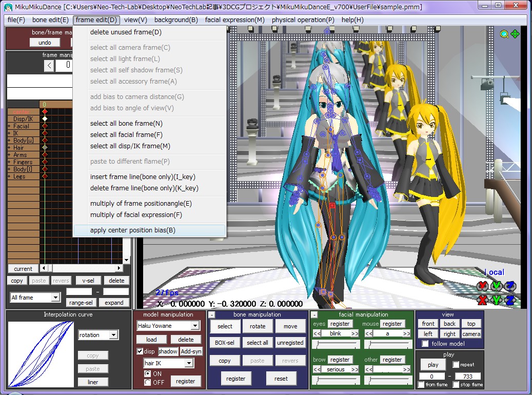Click next 'other' expression arrow

[407, 369]
